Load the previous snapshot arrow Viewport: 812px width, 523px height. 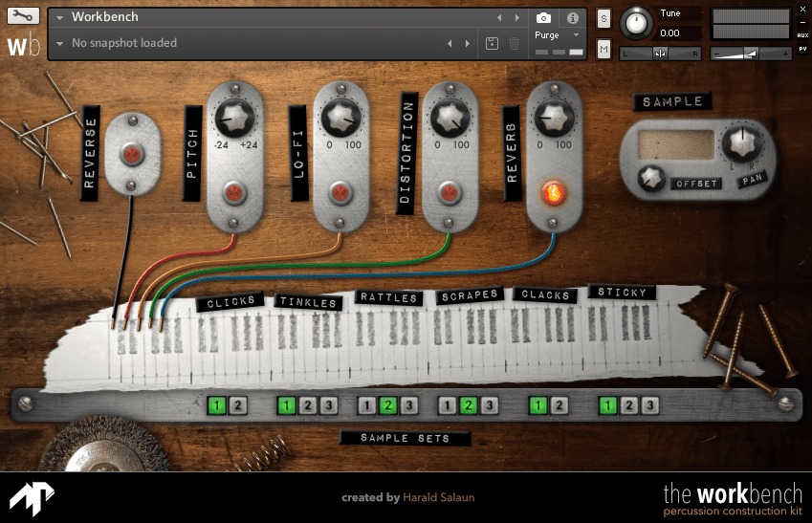[450, 43]
